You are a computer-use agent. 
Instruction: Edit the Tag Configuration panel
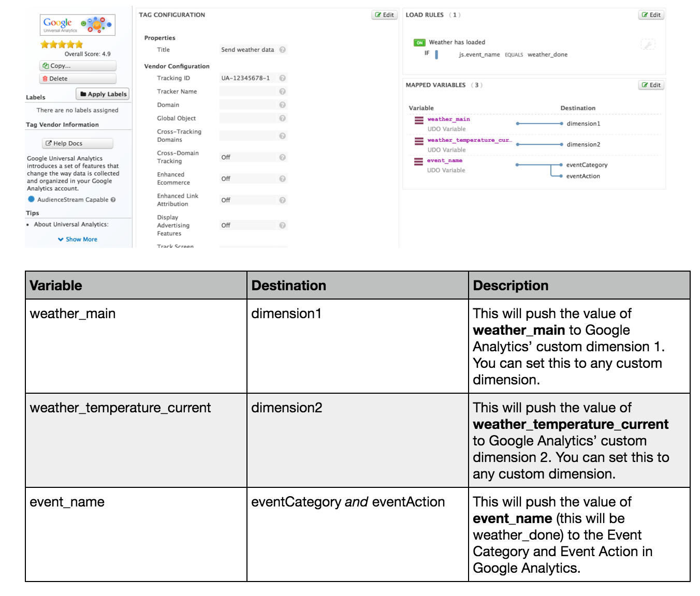(384, 15)
